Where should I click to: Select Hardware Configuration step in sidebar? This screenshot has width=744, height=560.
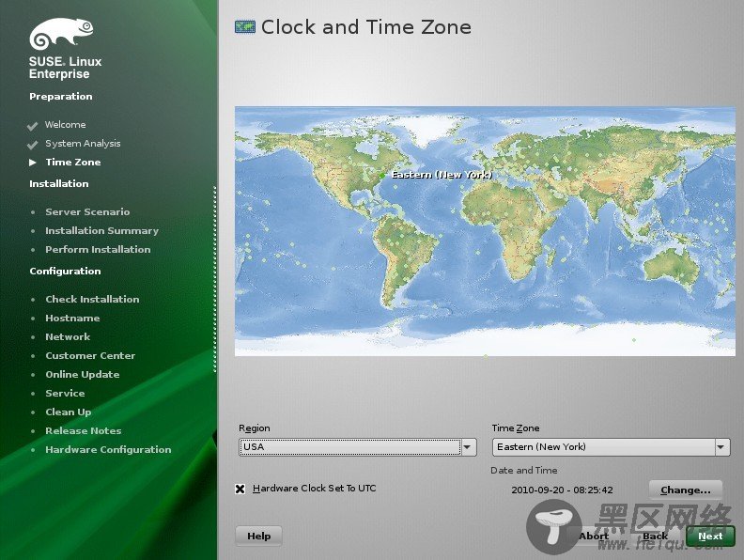tap(108, 449)
